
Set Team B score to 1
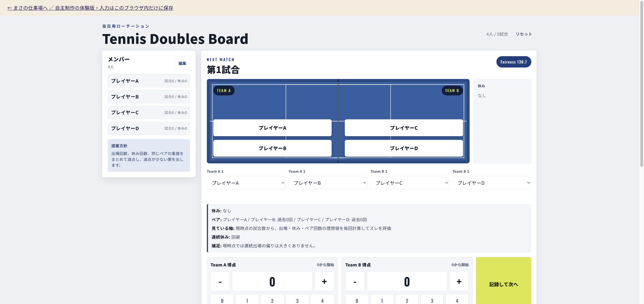tap(382, 299)
